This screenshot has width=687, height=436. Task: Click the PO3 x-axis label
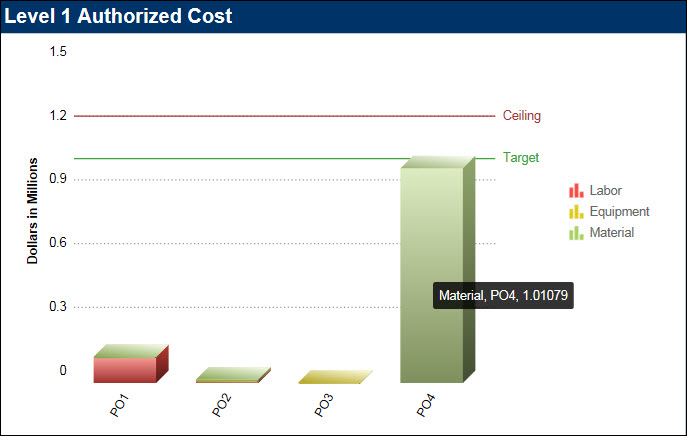[x=325, y=405]
